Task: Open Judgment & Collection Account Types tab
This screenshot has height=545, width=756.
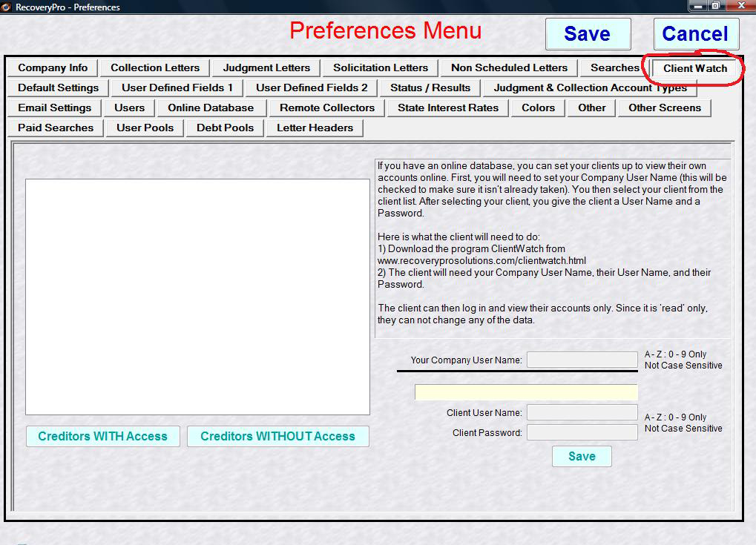Action: (590, 87)
